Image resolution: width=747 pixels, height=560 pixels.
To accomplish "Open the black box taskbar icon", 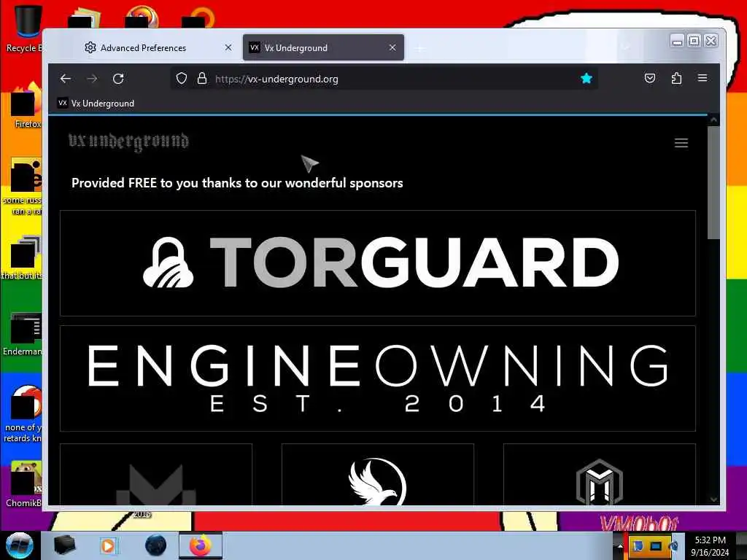I will (64, 545).
